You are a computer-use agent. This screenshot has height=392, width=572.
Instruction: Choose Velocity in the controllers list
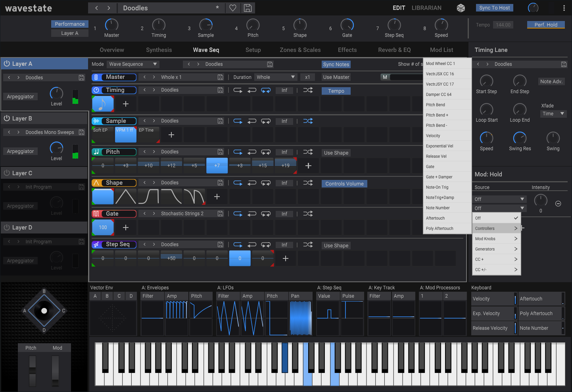pyautogui.click(x=447, y=136)
